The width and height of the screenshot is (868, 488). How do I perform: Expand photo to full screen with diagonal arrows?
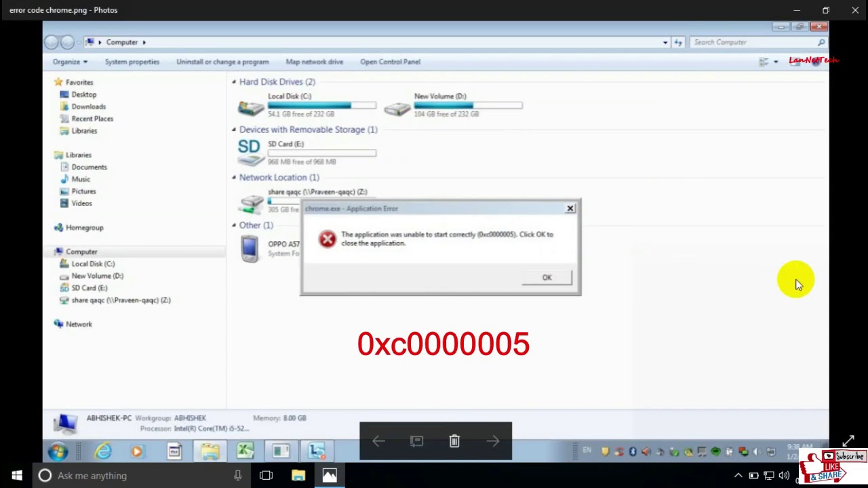[848, 441]
